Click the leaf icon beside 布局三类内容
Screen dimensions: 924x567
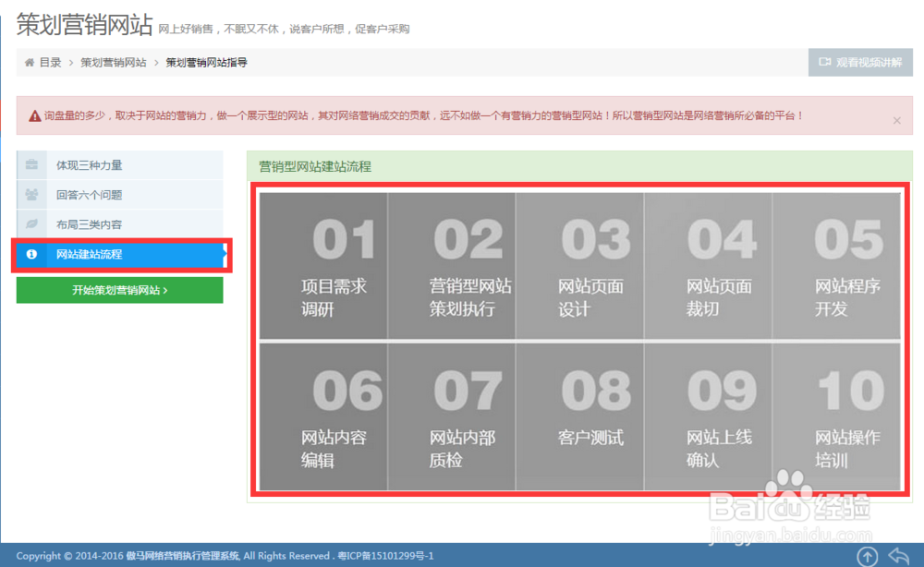pos(30,224)
